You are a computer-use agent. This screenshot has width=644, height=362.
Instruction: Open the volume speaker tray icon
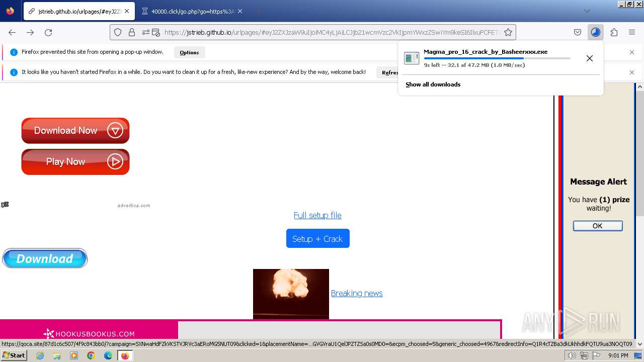[x=572, y=355]
